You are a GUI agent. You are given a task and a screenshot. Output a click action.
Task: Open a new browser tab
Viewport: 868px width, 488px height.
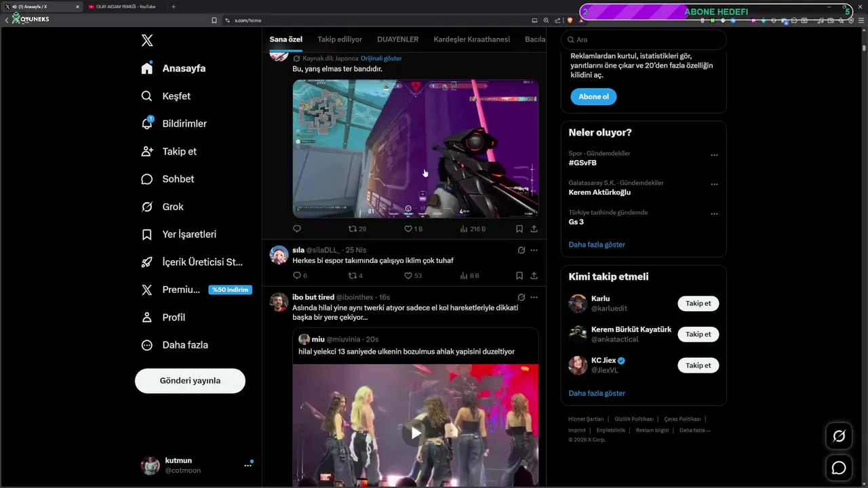(x=173, y=7)
